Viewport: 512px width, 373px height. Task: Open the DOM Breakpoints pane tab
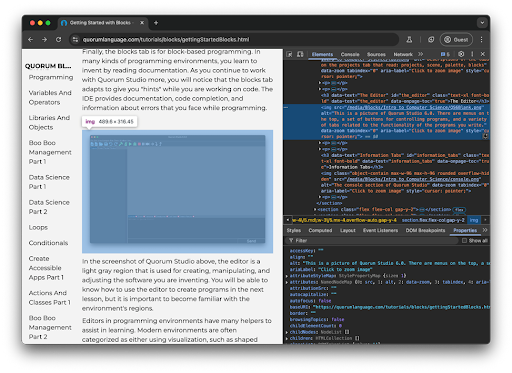point(425,230)
